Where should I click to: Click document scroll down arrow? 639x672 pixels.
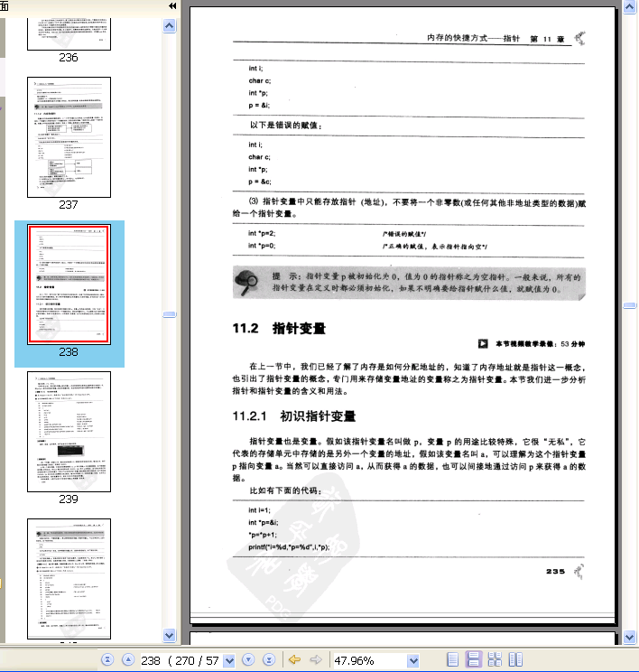click(629, 637)
